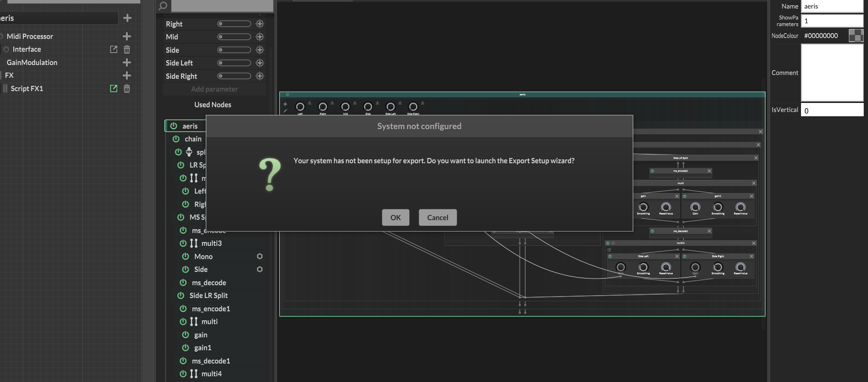Click the ring icon on the Mono node row
The width and height of the screenshot is (868, 382).
[x=260, y=256]
